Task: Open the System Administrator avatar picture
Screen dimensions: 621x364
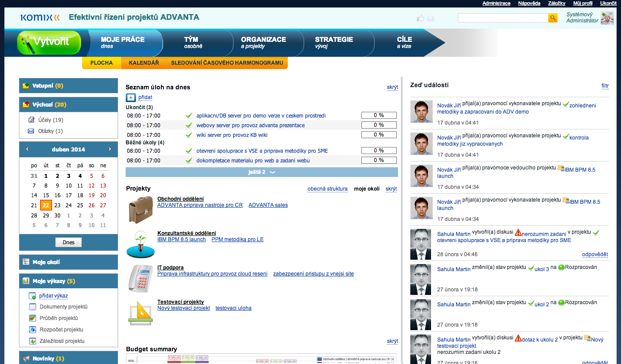Action: coord(607,18)
